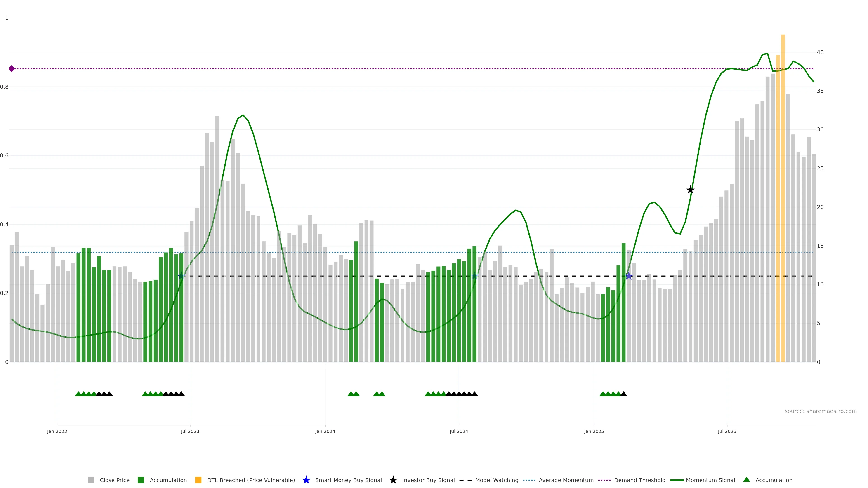868x488 pixels.
Task: Click the Jul 2025 axis label
Action: pyautogui.click(x=727, y=431)
